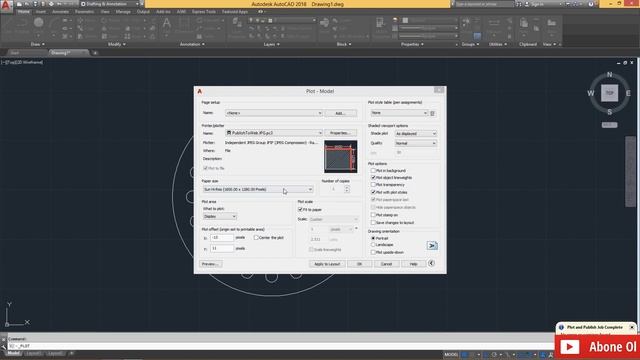Click the new drawing tab plus icon
The image size is (640, 360).
pyautogui.click(x=95, y=53)
